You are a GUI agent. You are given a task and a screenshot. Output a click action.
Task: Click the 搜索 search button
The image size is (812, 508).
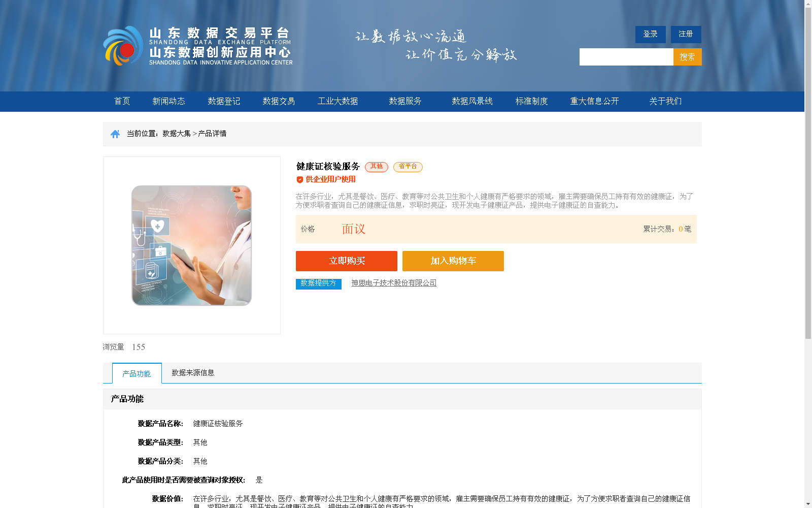(688, 57)
